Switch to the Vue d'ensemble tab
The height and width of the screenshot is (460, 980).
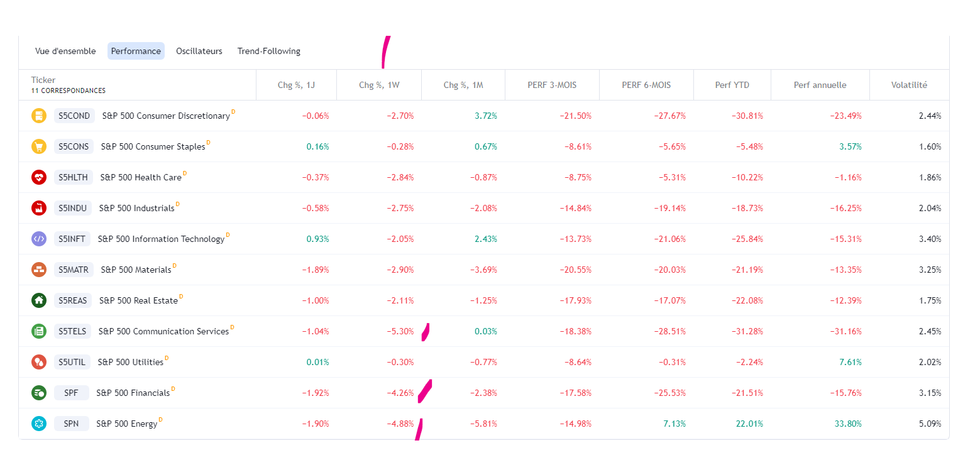coord(65,52)
